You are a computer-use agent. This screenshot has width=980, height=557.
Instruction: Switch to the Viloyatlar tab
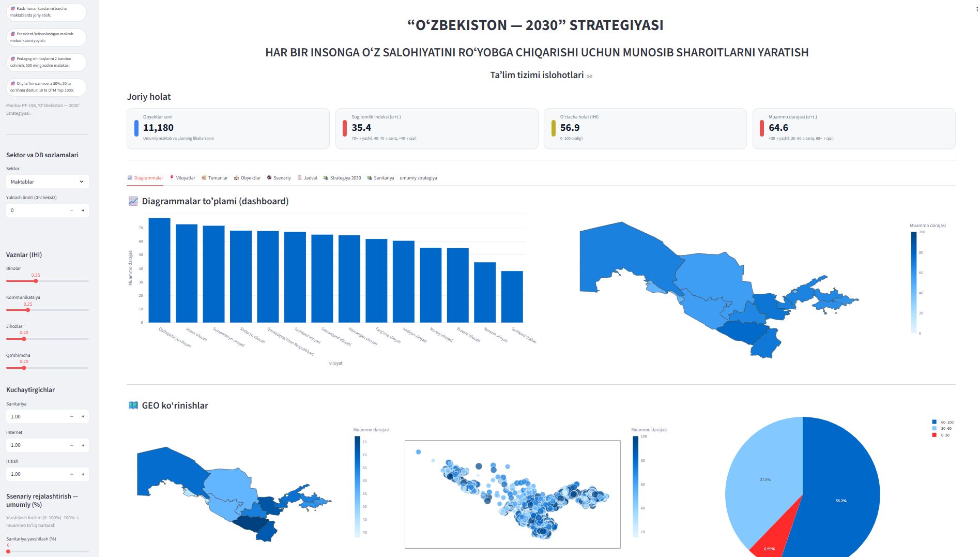point(182,178)
